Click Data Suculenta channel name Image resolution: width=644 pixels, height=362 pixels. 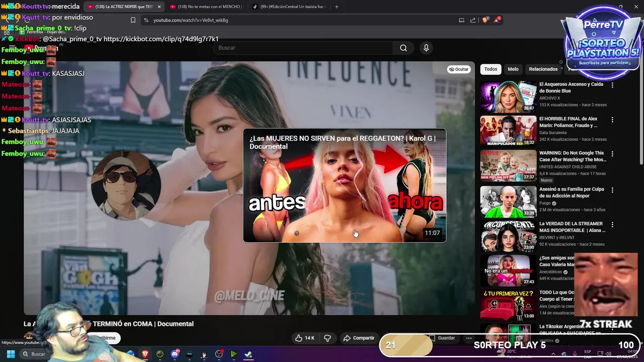(553, 133)
